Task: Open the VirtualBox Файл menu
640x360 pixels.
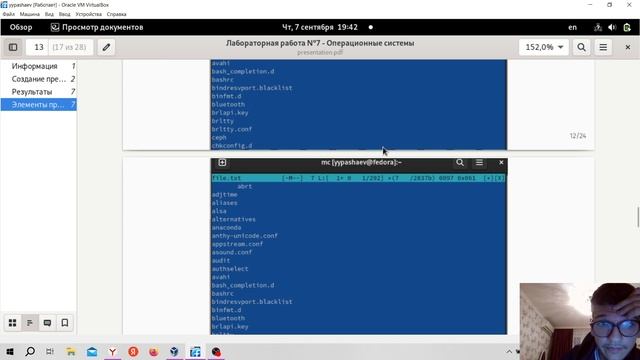Action: 9,14
